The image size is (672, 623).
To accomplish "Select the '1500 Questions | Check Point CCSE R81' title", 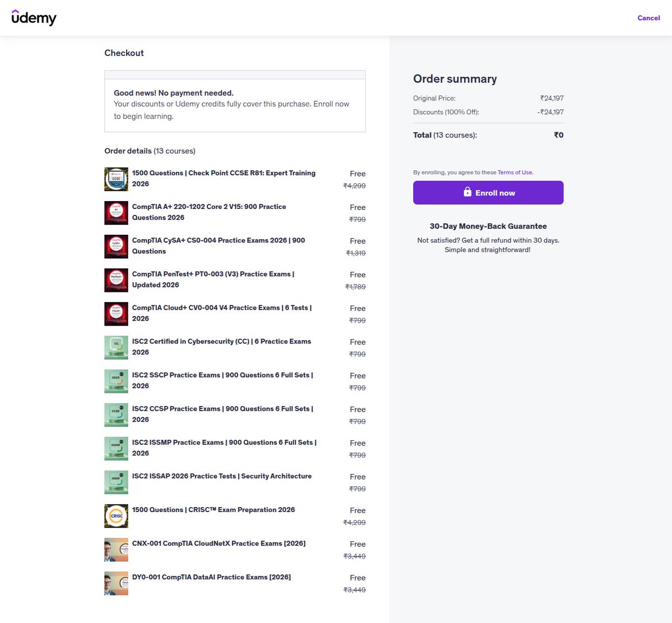I will pos(224,178).
